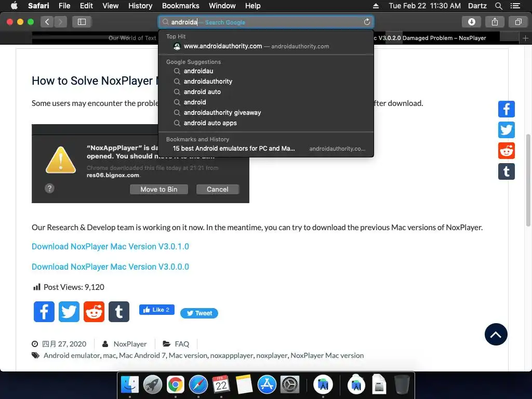Image resolution: width=532 pixels, height=399 pixels.
Task: Download NoxPlayer Mac Version V3.0.0.0
Action: [x=110, y=267]
